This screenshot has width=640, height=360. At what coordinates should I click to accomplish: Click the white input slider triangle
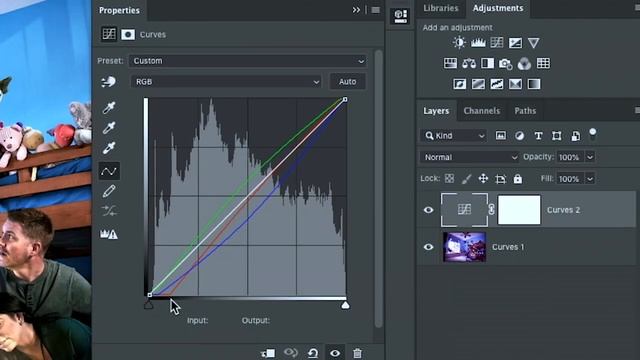345,305
